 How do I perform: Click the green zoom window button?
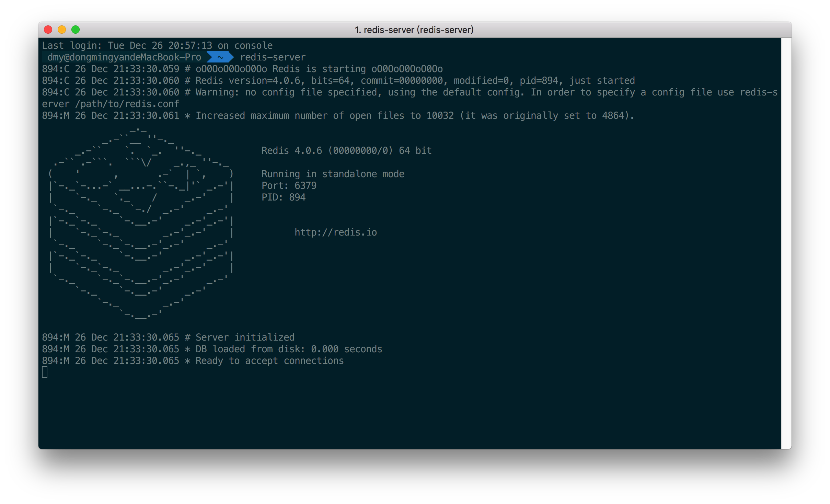(76, 30)
